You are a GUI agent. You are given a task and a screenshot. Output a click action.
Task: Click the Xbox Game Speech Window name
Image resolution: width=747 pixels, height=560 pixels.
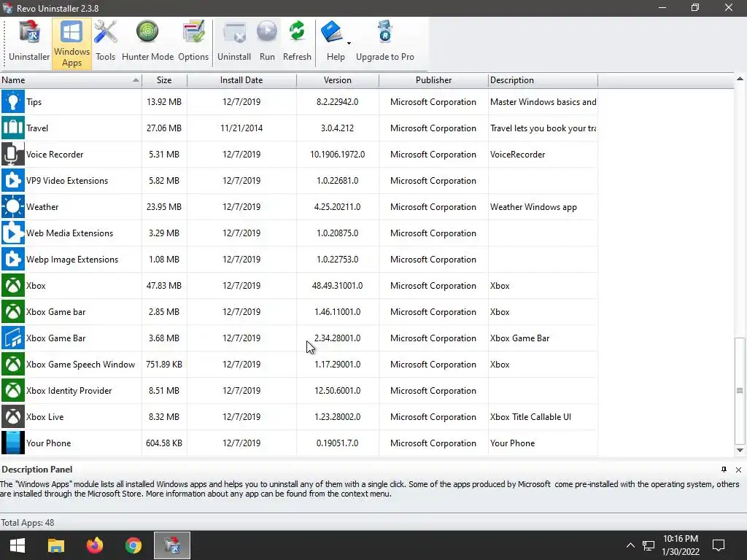pos(80,365)
